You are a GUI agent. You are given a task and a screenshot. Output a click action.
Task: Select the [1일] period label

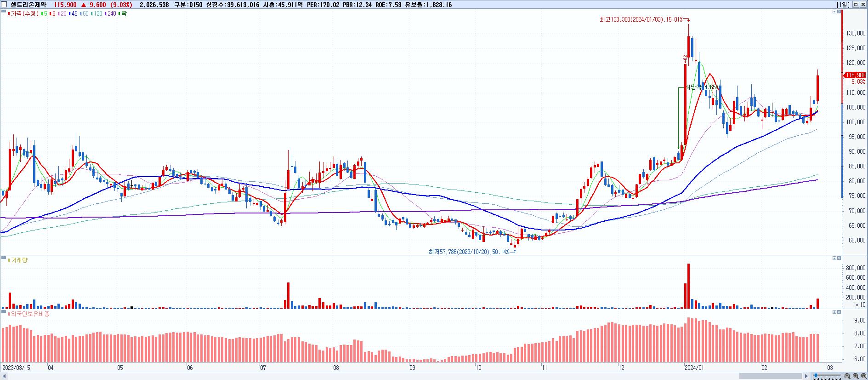point(843,5)
